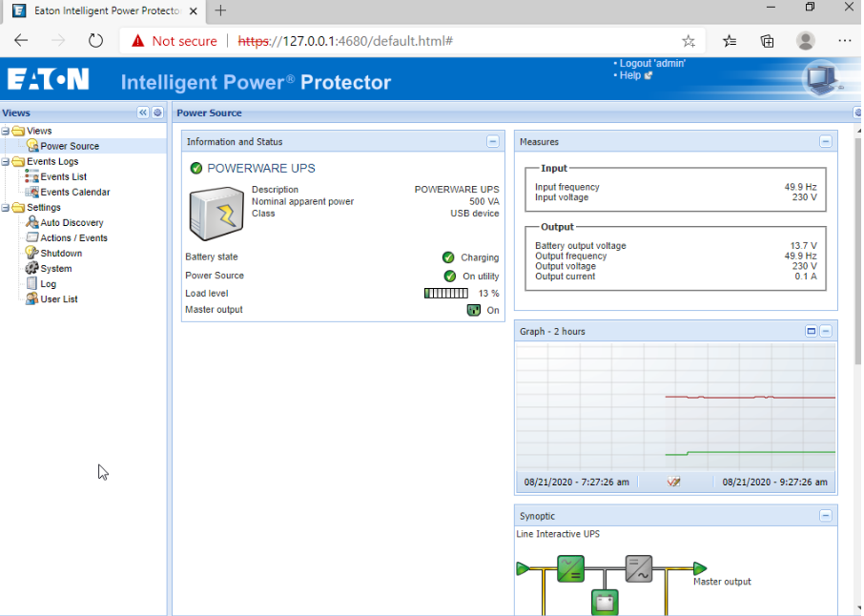Viewport: 864px width, 616px height.
Task: Click the Log document icon
Action: click(x=32, y=284)
